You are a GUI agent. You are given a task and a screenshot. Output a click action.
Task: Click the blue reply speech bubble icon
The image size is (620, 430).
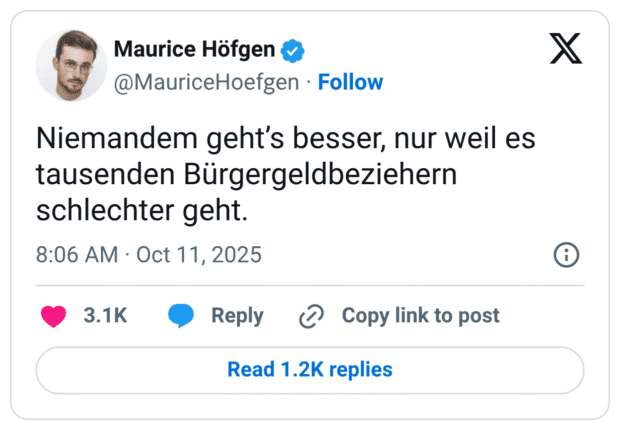(x=181, y=316)
